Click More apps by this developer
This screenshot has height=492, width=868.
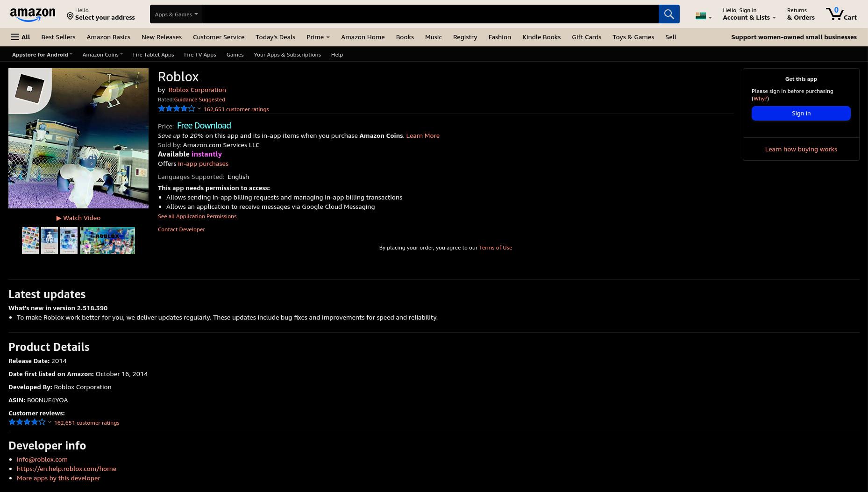point(58,478)
